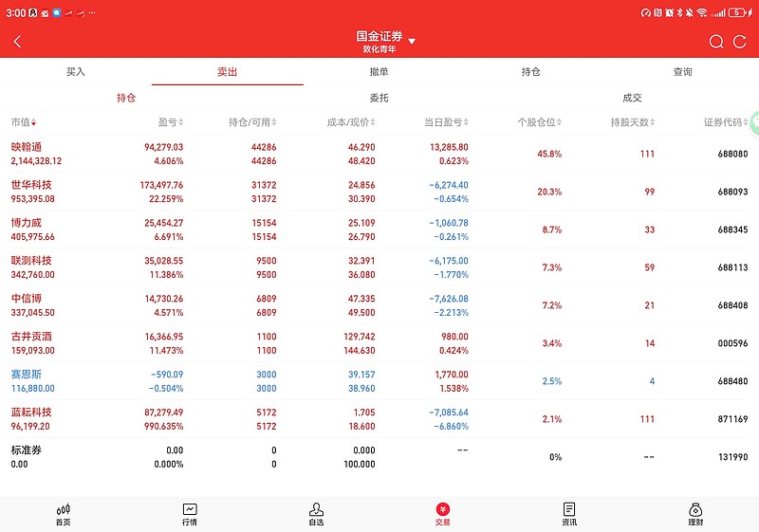Sort by 持仓/可用 column

[x=252, y=122]
